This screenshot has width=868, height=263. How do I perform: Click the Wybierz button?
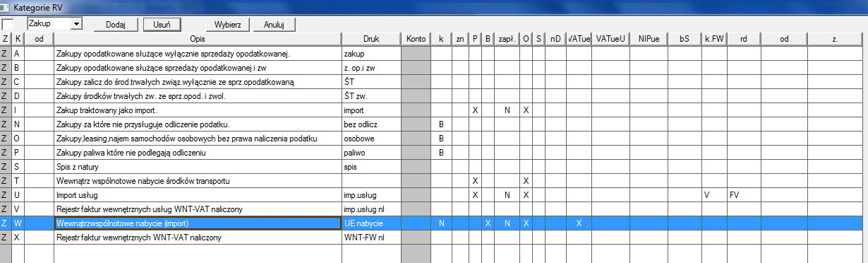229,24
